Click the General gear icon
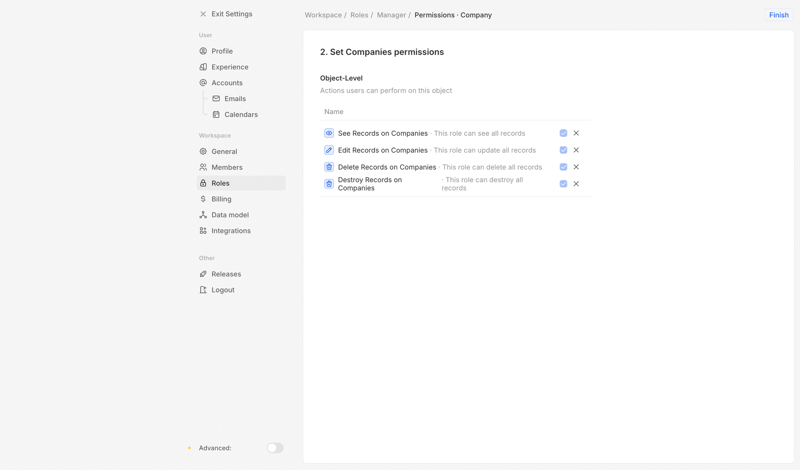800x470 pixels. [203, 152]
